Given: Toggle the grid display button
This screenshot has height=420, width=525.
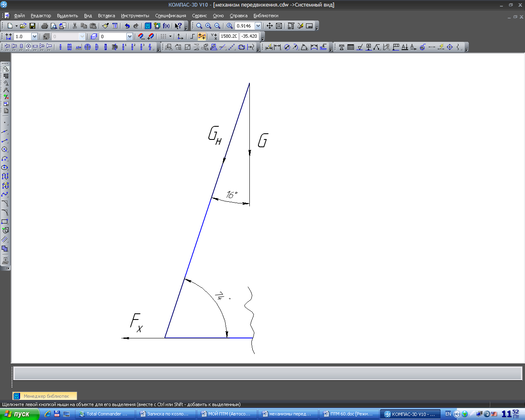Looking at the screenshot, I should click(x=163, y=37).
